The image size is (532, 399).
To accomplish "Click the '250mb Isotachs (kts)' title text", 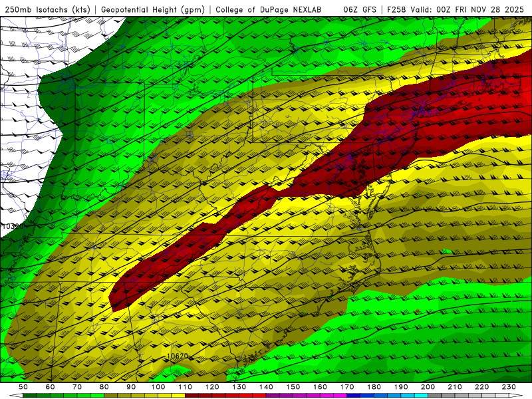I will [x=47, y=10].
